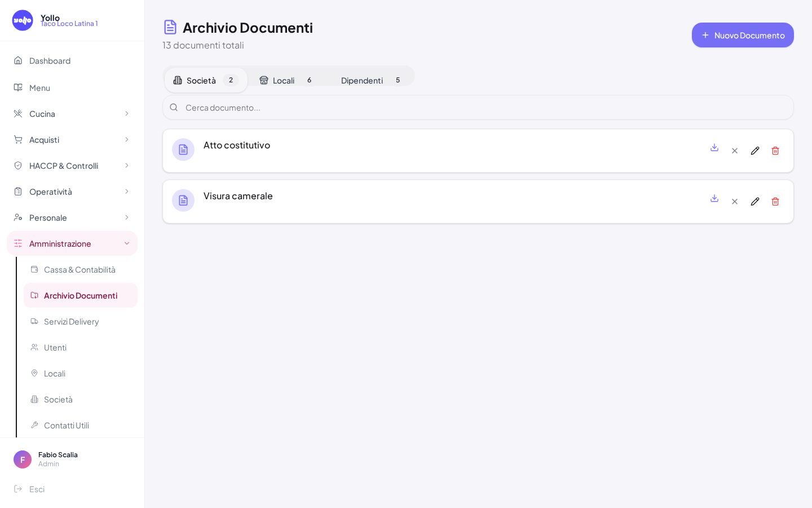This screenshot has height=508, width=812.
Task: Switch to the Locali tab
Action: [287, 80]
